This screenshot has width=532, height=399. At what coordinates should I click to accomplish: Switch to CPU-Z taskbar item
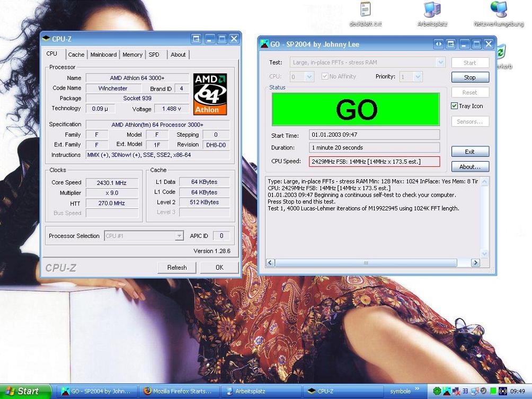343,391
